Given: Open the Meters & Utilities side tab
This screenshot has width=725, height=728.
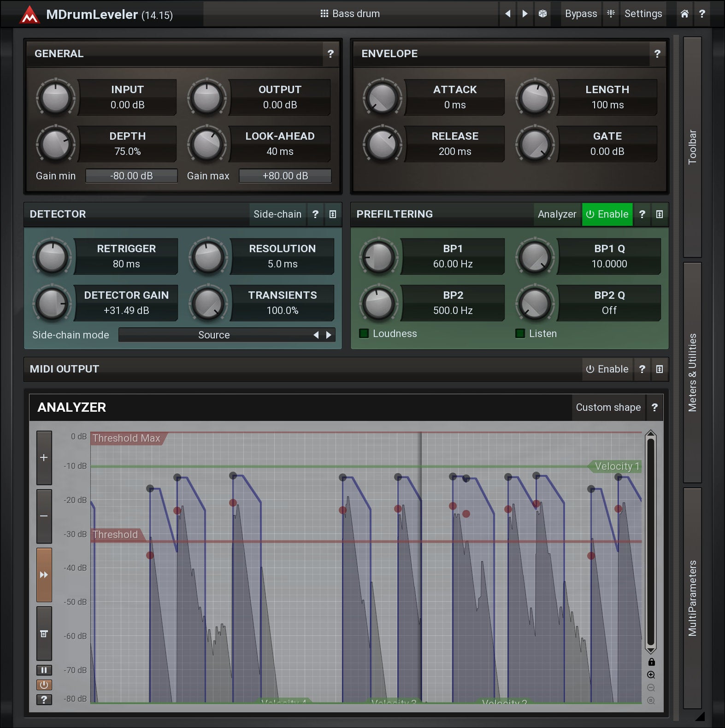Looking at the screenshot, I should pyautogui.click(x=692, y=373).
